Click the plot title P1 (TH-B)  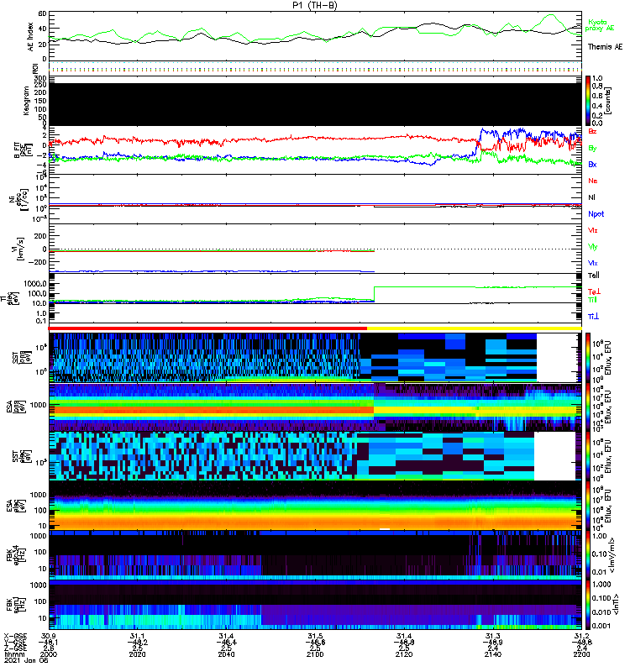point(314,5)
